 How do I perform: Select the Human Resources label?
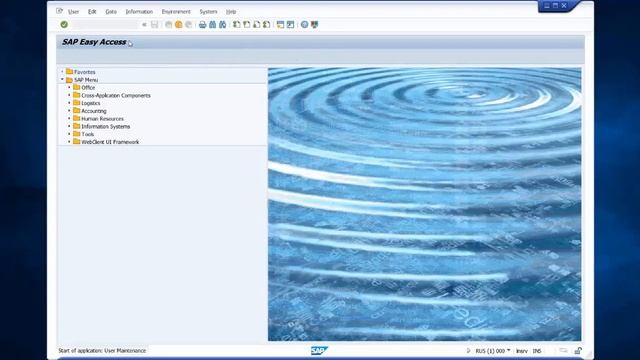[102, 118]
